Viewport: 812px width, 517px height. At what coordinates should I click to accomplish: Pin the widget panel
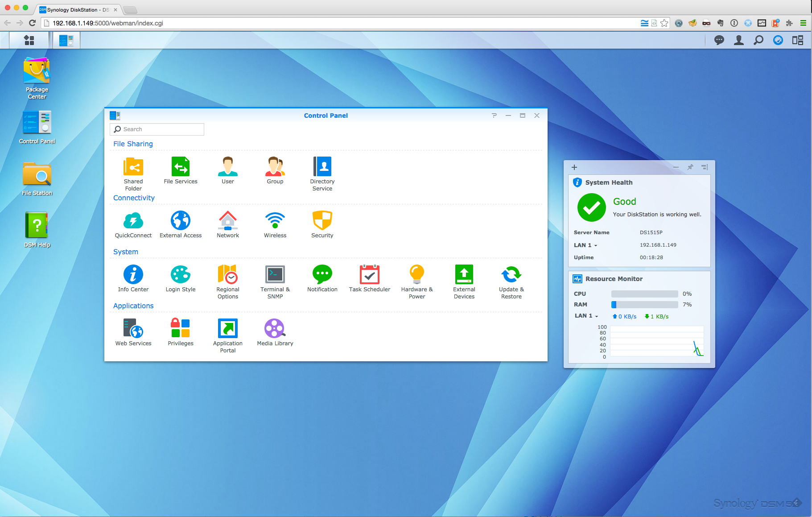[690, 167]
